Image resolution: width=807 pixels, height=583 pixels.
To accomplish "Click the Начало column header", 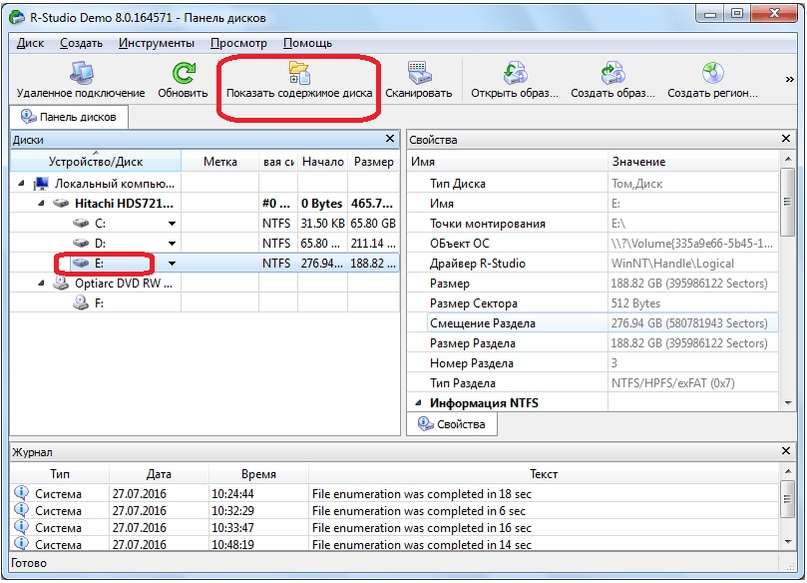I will click(x=323, y=161).
